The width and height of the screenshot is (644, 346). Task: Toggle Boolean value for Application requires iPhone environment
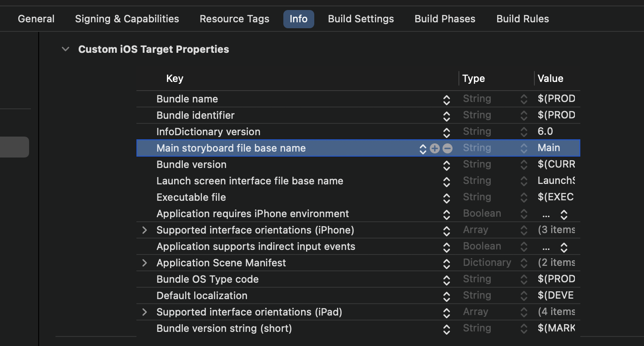(564, 214)
